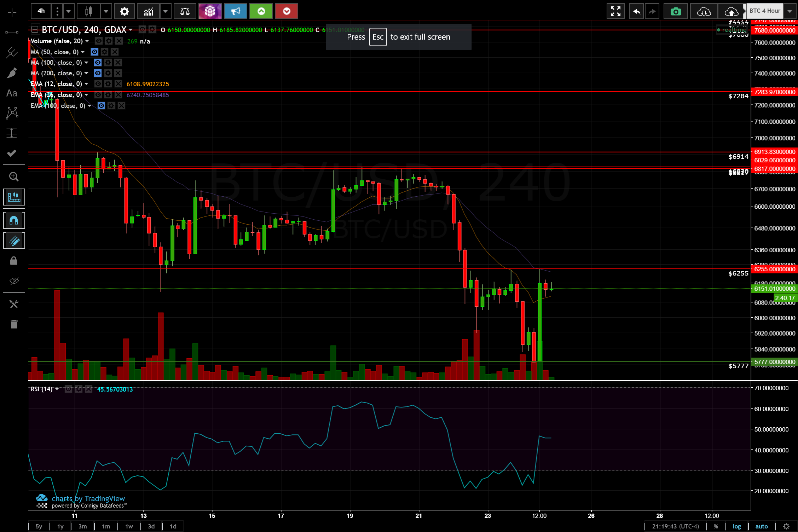Image resolution: width=798 pixels, height=532 pixels.
Task: Select the 1w time range
Action: pos(129,526)
